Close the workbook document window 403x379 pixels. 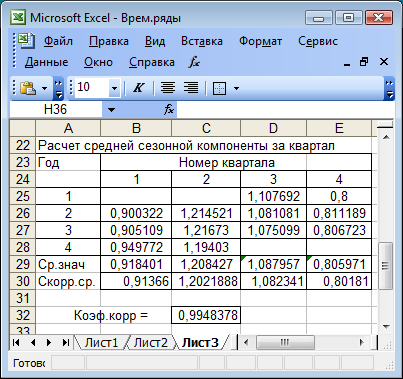384,62
